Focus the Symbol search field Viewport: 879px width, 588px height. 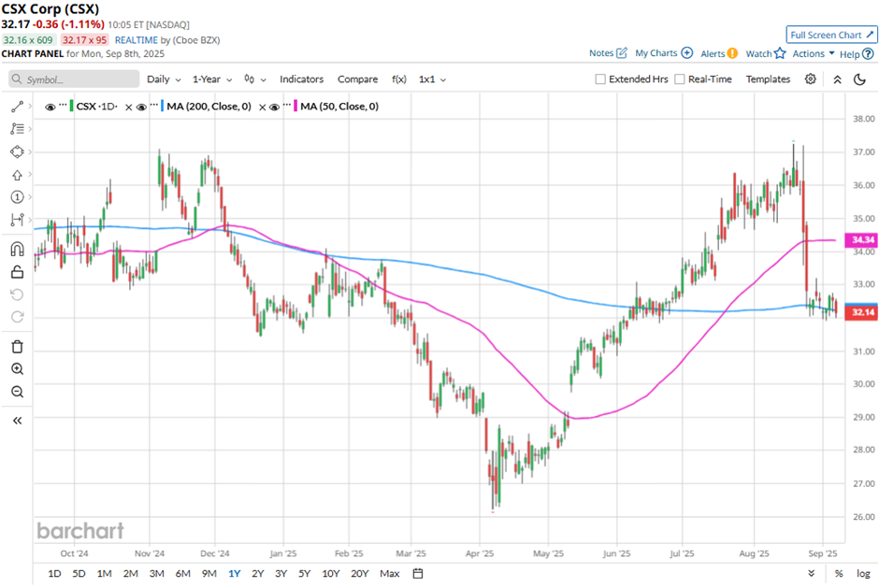(74, 79)
